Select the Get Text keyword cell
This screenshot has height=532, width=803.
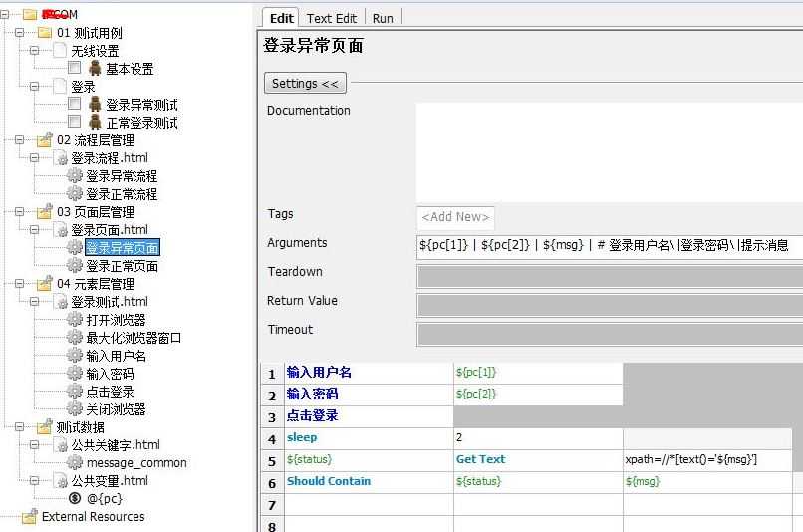(x=538, y=460)
